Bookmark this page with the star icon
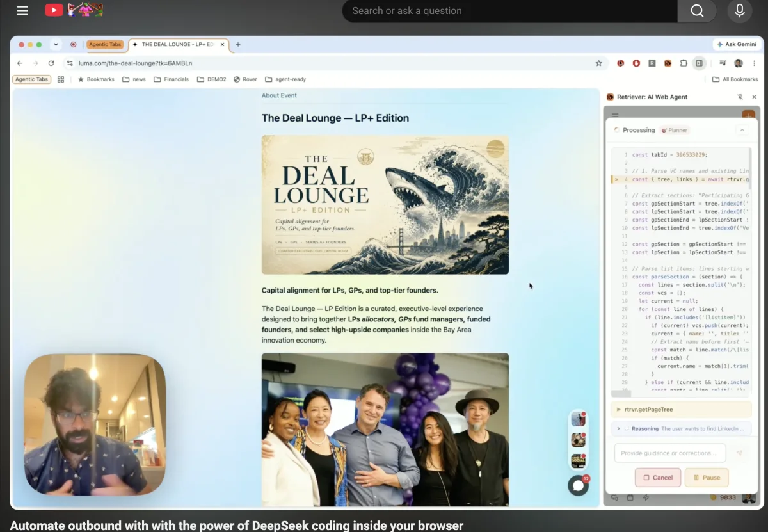Screen dimensions: 768x532 599,63
